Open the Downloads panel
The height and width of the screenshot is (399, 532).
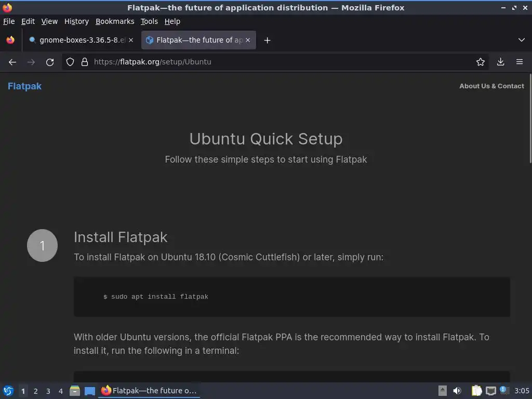tap(500, 62)
